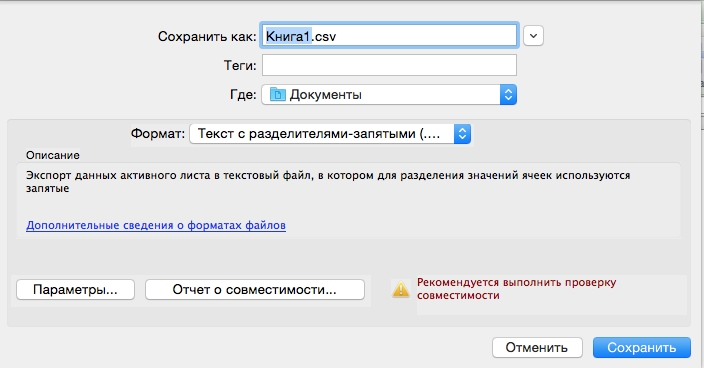Click the format description text
The height and width of the screenshot is (368, 704).
point(328,182)
